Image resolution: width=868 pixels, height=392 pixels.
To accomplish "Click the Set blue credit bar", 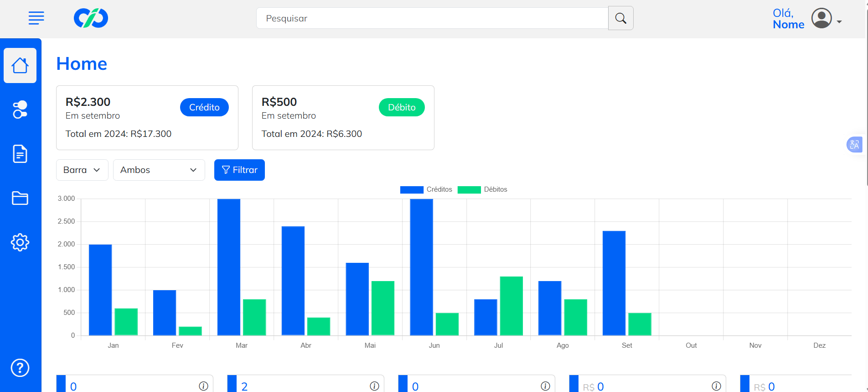I will click(614, 283).
